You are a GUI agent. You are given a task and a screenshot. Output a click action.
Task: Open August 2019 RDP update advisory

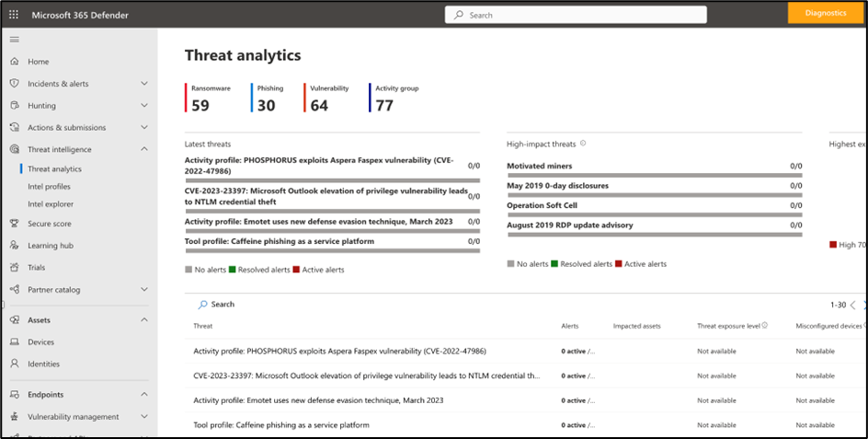click(x=570, y=225)
